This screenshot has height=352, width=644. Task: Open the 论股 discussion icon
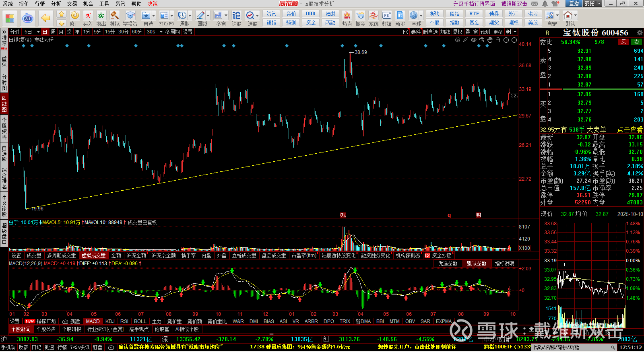pyautogui.click(x=236, y=19)
